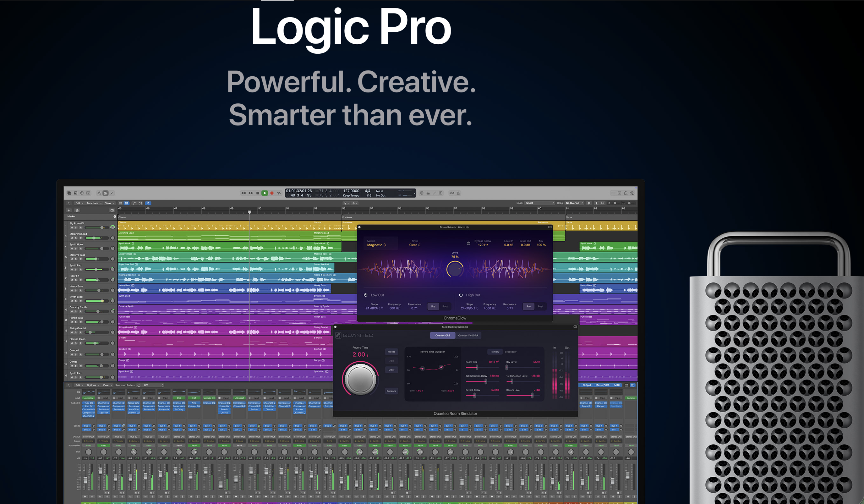The image size is (864, 504).
Task: Open the Snap Smart dropdown
Action: tap(540, 203)
